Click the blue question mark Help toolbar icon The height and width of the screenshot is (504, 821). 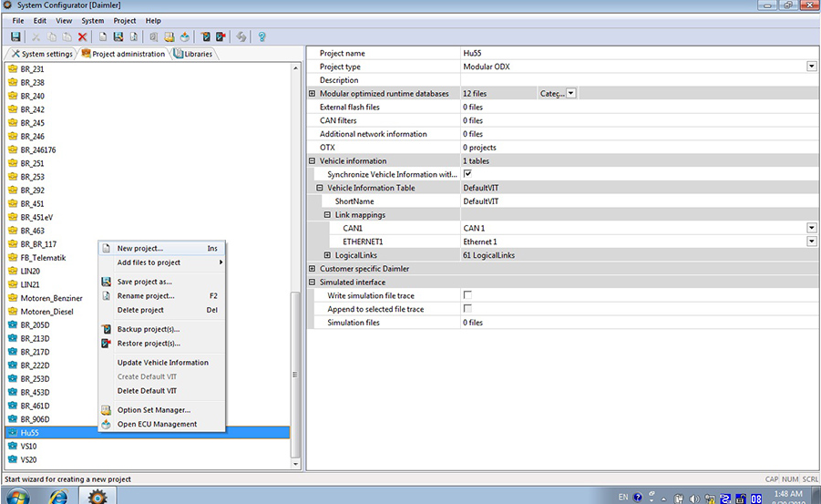(x=262, y=36)
